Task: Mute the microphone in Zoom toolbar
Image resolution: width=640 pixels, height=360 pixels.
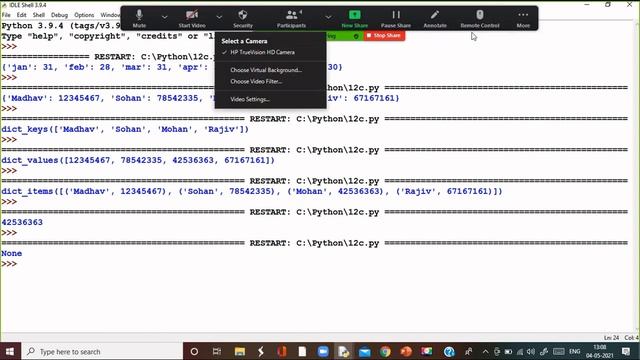Action: (x=139, y=18)
